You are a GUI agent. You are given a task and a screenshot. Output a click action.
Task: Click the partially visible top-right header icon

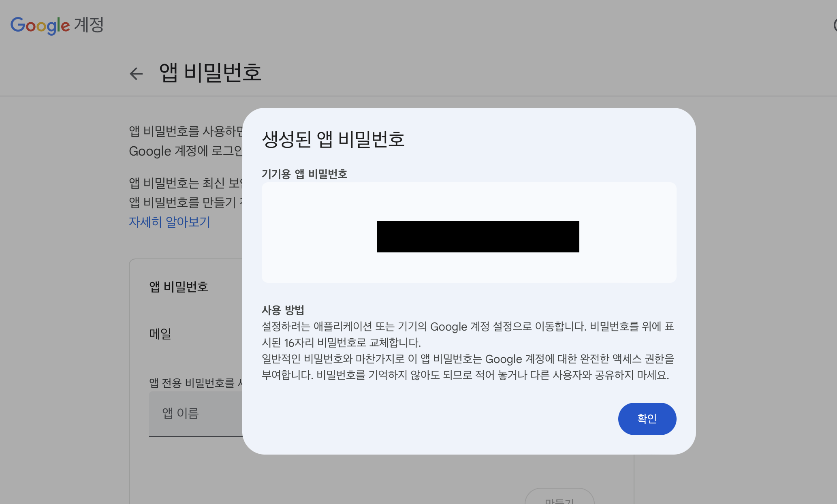click(x=835, y=25)
